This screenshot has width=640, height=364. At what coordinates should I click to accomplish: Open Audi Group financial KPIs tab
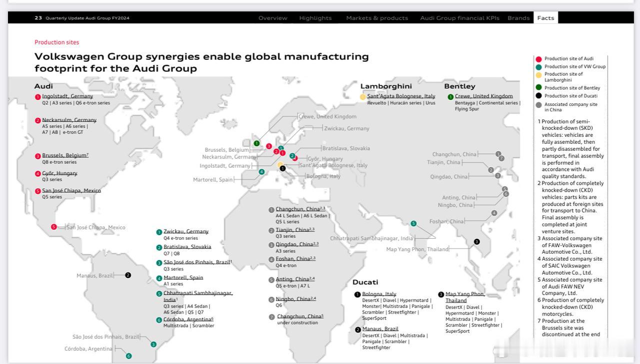point(460,18)
